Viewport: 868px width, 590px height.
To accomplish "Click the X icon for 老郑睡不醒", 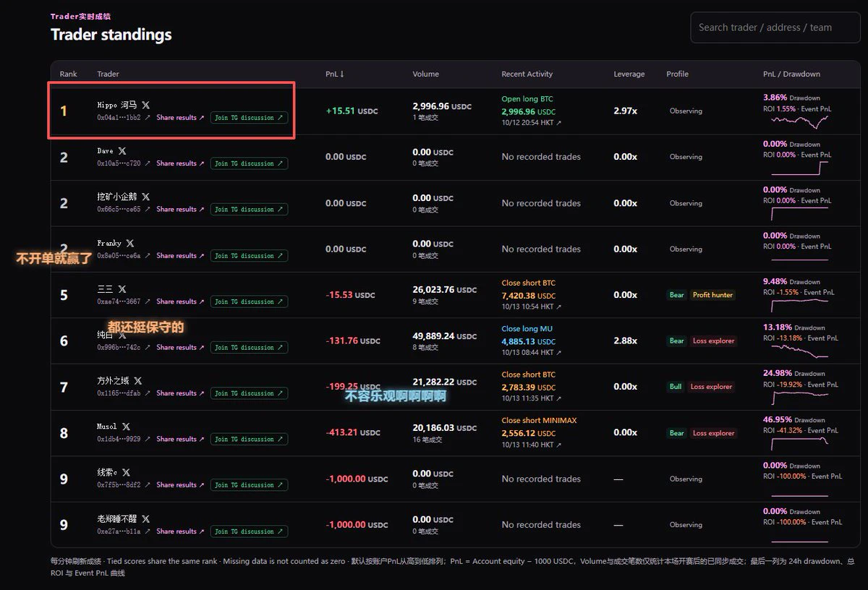I will (146, 518).
